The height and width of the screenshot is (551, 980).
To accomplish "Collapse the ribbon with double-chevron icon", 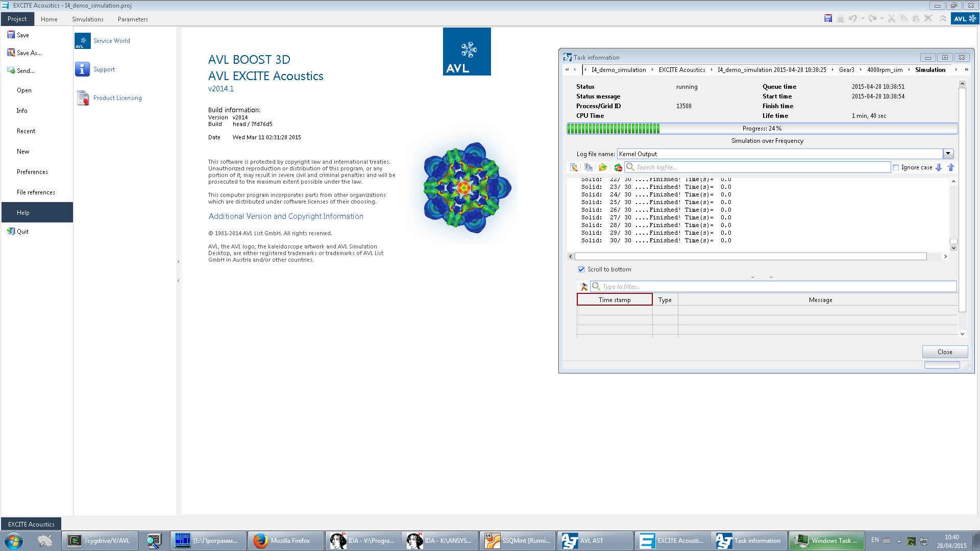I will tap(943, 18).
